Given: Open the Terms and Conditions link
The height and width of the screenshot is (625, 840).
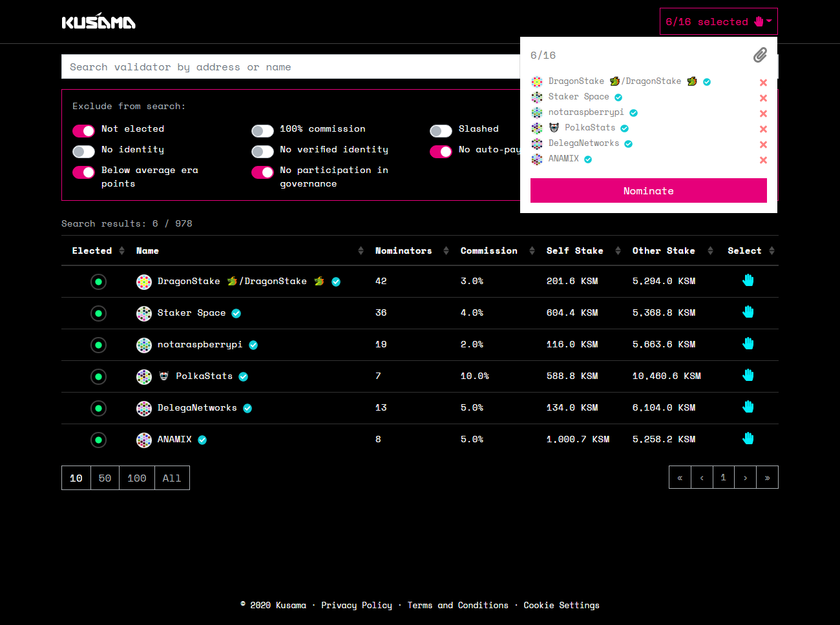Looking at the screenshot, I should click(x=457, y=605).
